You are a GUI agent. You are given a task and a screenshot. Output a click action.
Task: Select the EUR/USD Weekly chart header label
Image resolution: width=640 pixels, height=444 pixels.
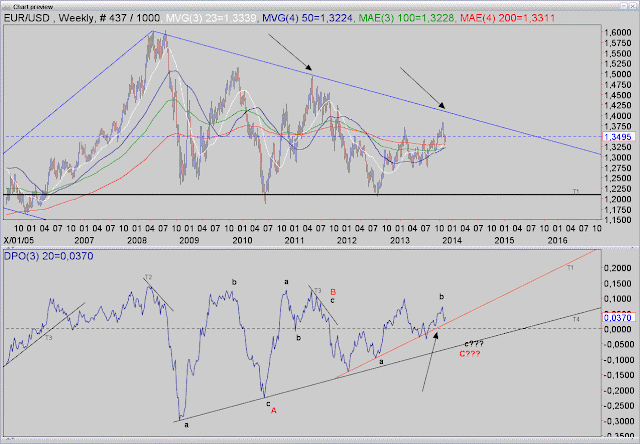82,18
